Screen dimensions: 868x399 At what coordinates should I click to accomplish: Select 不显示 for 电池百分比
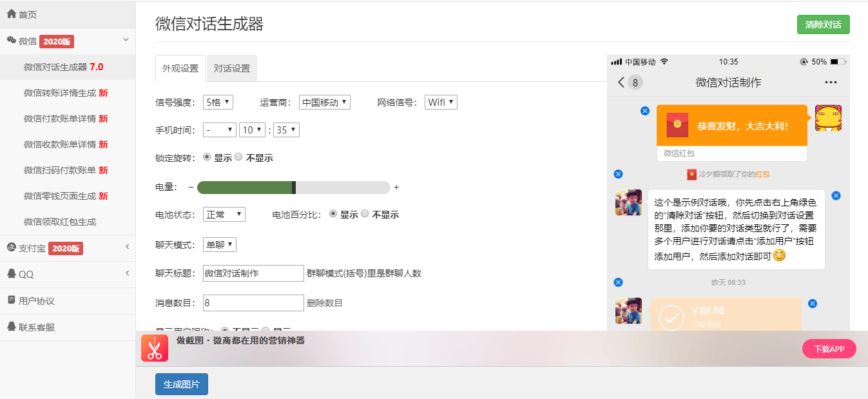point(365,213)
